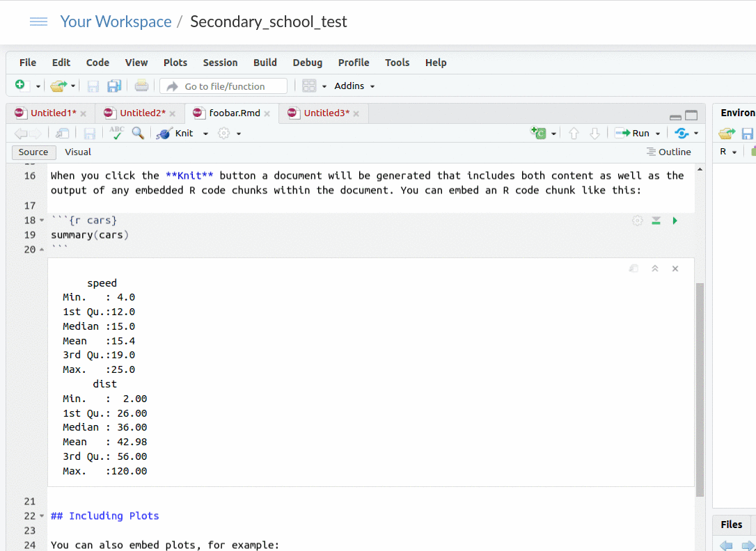Click the editor vertical scrollbar thumb
This screenshot has height=551, width=756.
pyautogui.click(x=700, y=390)
